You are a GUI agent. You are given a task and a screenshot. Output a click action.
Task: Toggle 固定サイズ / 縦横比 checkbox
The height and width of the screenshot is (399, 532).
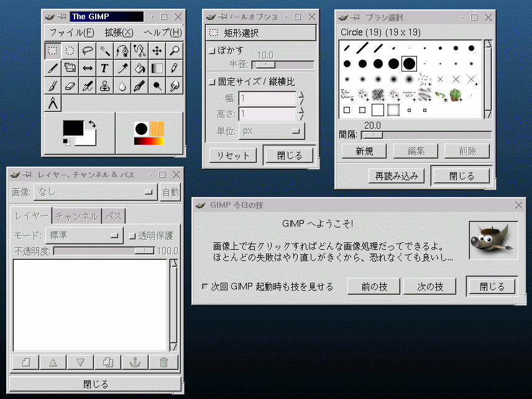pyautogui.click(x=212, y=82)
